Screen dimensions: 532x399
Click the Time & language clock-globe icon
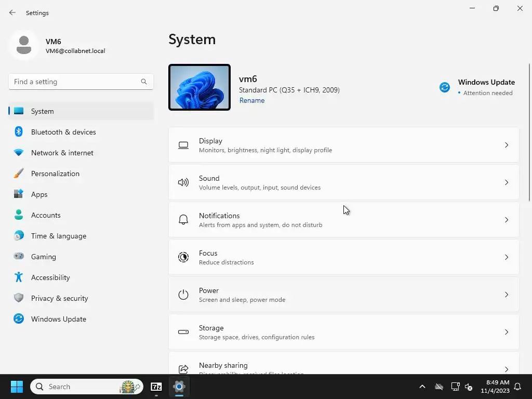coord(19,235)
